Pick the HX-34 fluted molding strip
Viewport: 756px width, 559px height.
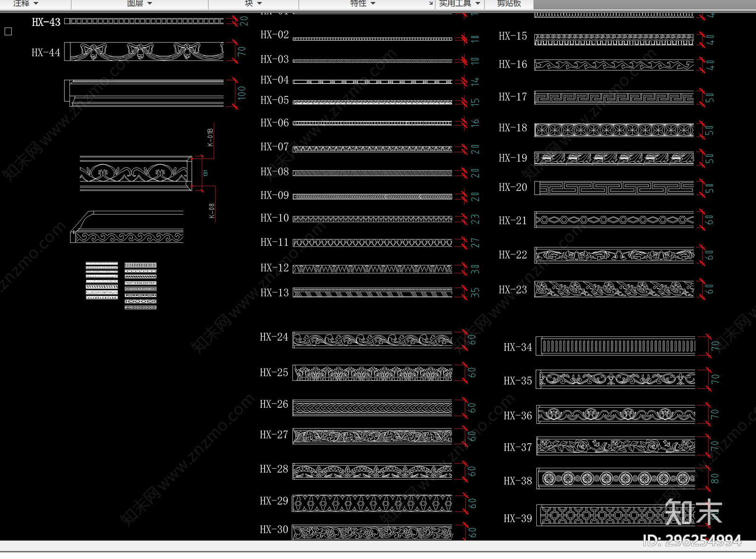click(x=618, y=346)
